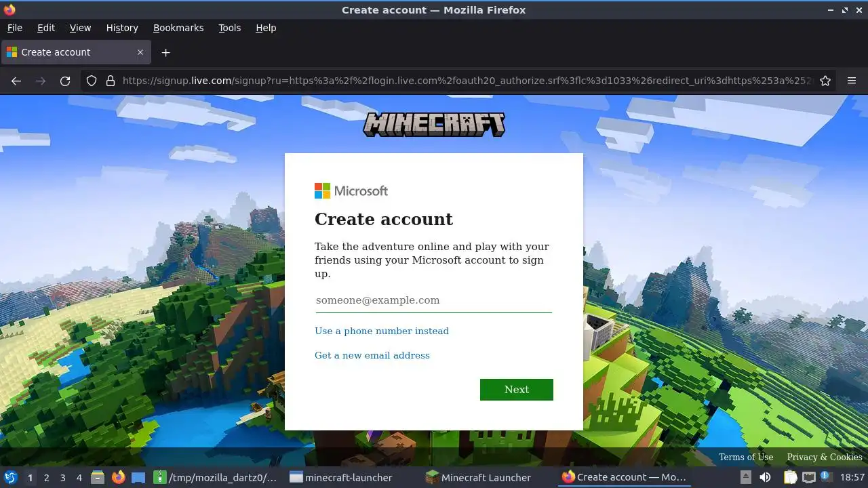Open file manager from taskbar

(98, 477)
